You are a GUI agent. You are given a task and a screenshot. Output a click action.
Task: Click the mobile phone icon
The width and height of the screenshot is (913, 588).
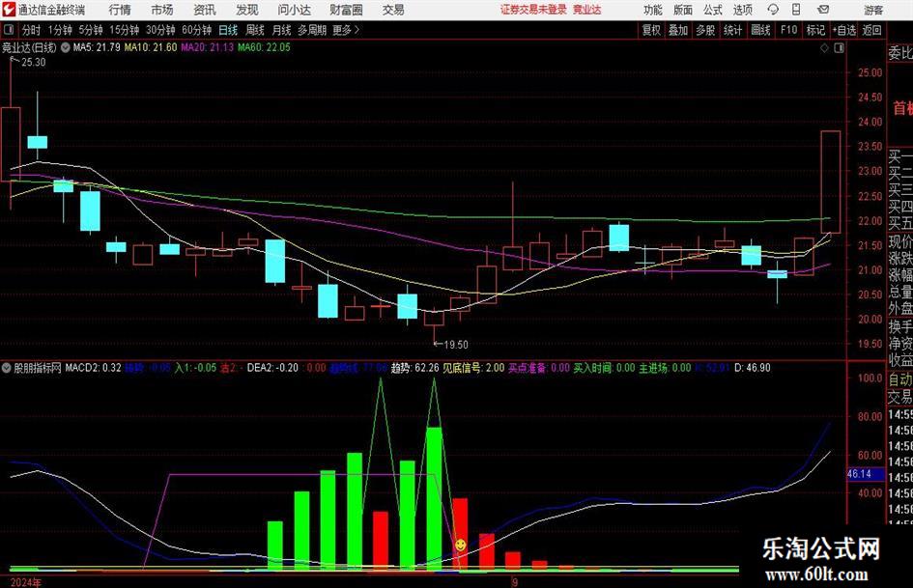point(796,10)
